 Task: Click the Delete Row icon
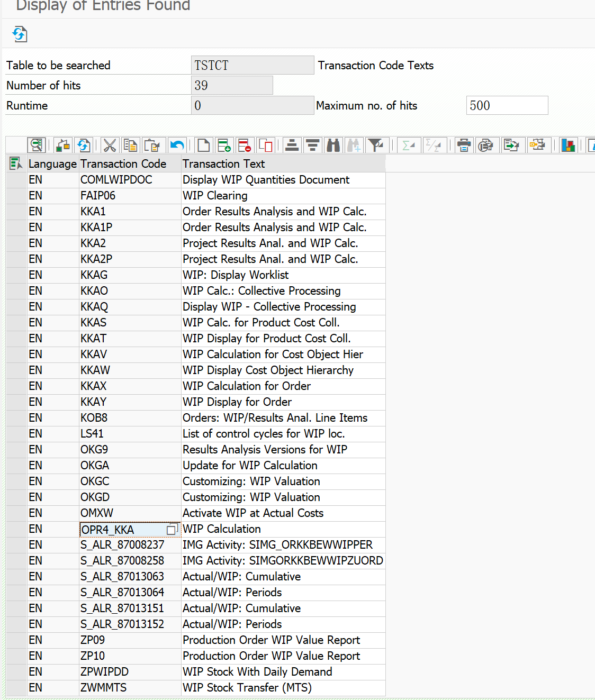point(245,145)
